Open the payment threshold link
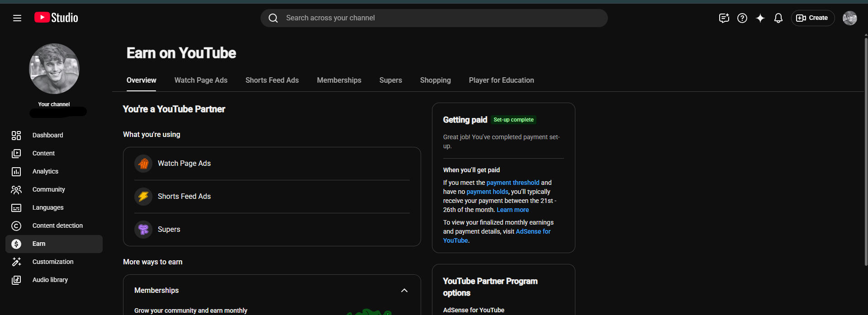Image resolution: width=868 pixels, height=315 pixels. click(513, 183)
